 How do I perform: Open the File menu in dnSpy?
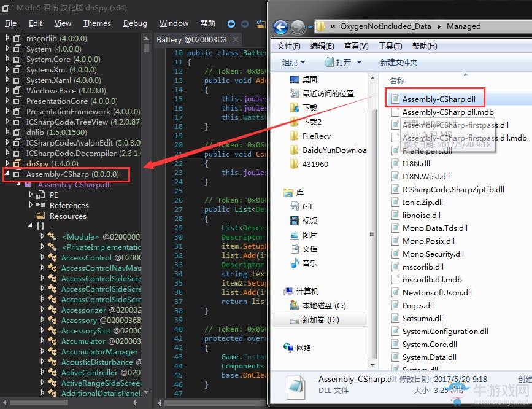(x=10, y=23)
